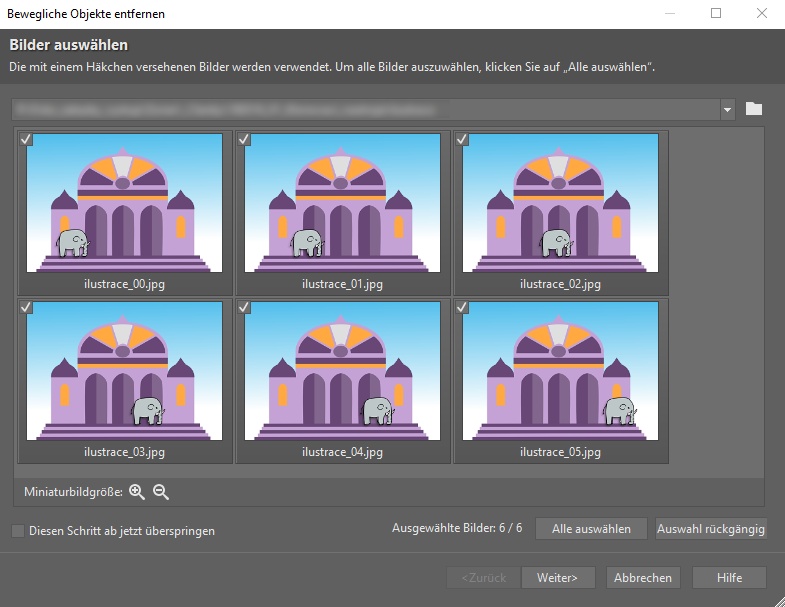Viewport: 785px width, 607px height.
Task: Click the zoom in thumbnail size icon
Action: [x=137, y=491]
